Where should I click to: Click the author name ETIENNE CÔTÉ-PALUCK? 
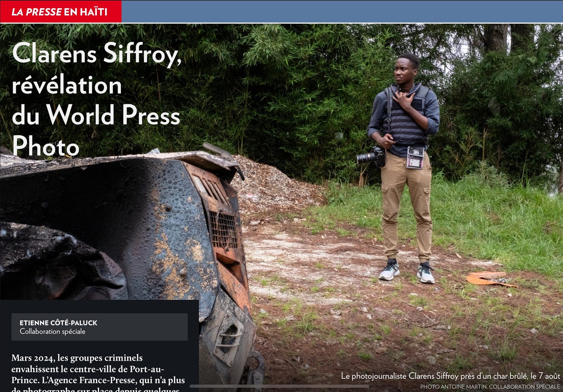pos(58,323)
